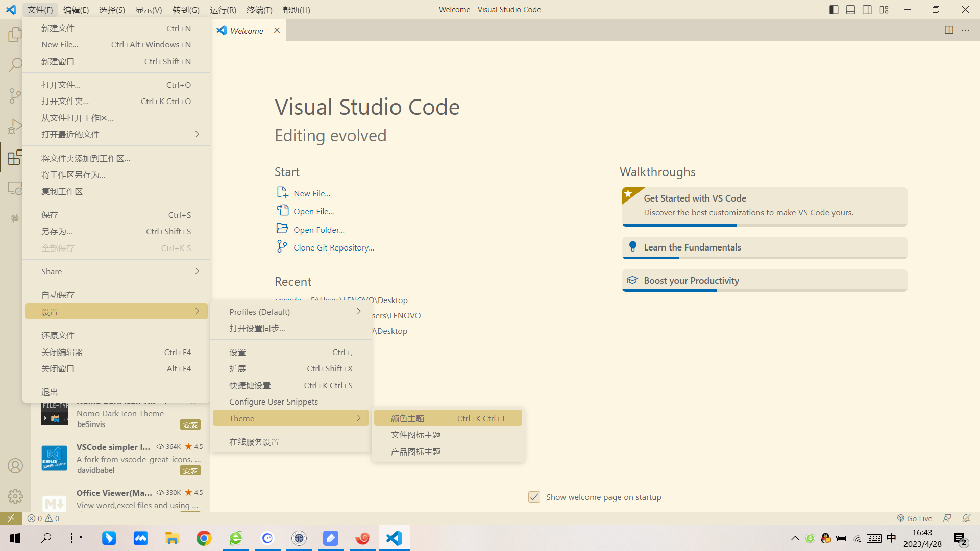Screen dimensions: 980x551
Task: Choose 在线服务设置 online services settings
Action: click(x=291, y=442)
